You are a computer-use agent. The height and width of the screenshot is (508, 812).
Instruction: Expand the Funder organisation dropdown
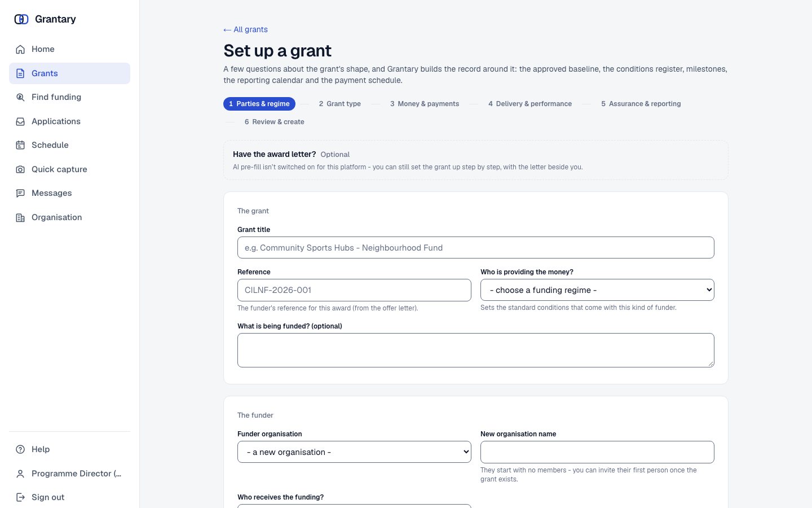pyautogui.click(x=354, y=452)
